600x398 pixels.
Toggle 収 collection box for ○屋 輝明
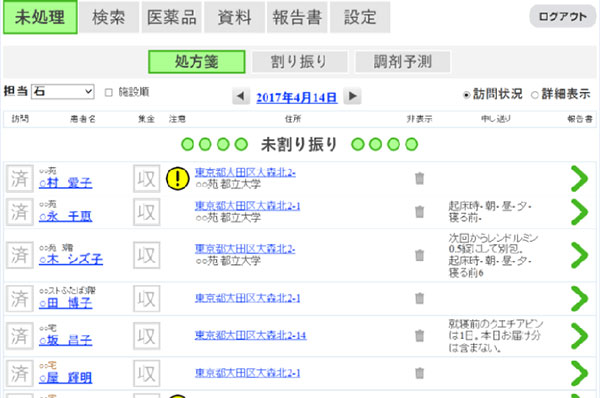[147, 373]
